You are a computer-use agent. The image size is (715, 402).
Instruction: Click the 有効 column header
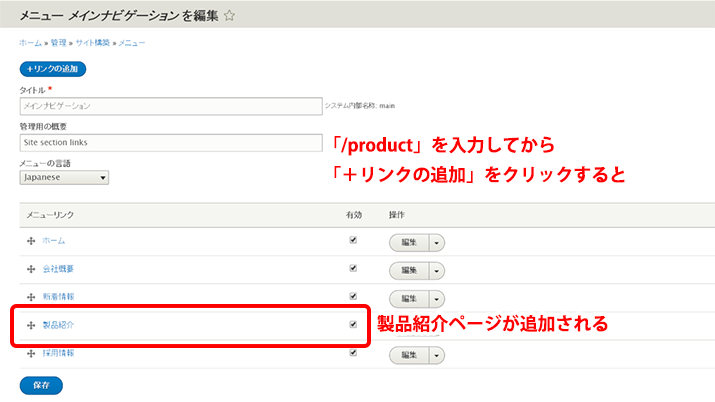point(353,215)
